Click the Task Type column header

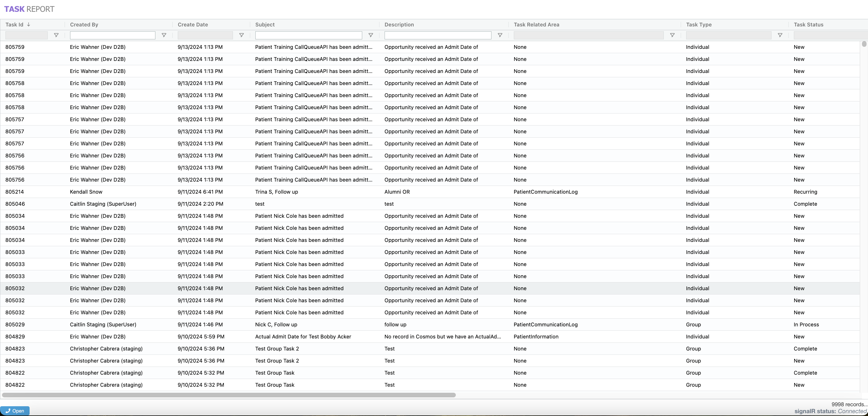tap(699, 25)
